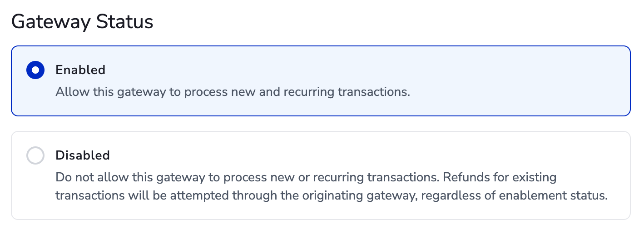The width and height of the screenshot is (644, 230).
Task: Click the empty grey circle beside Disabled
Action: (x=35, y=155)
